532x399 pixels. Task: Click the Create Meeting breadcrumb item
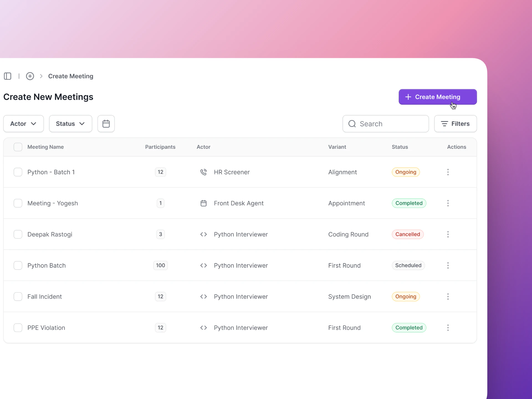click(x=71, y=76)
